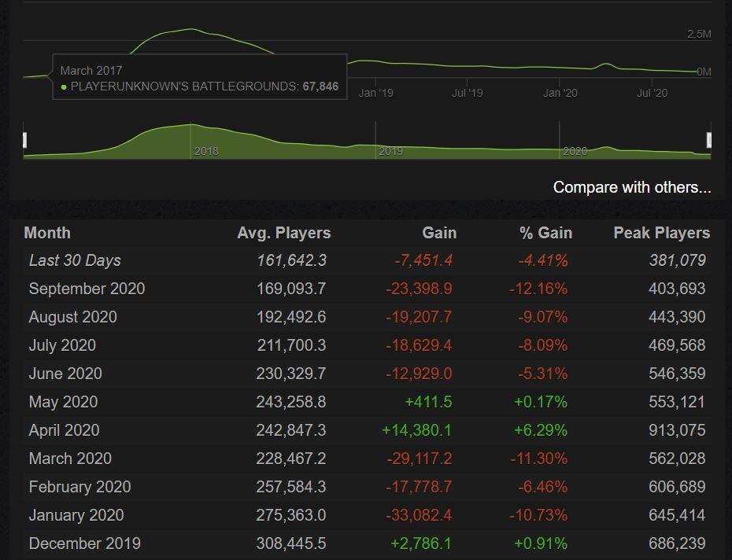Click the September 2020 month cell
Image resolution: width=732 pixels, height=560 pixels.
pyautogui.click(x=87, y=289)
